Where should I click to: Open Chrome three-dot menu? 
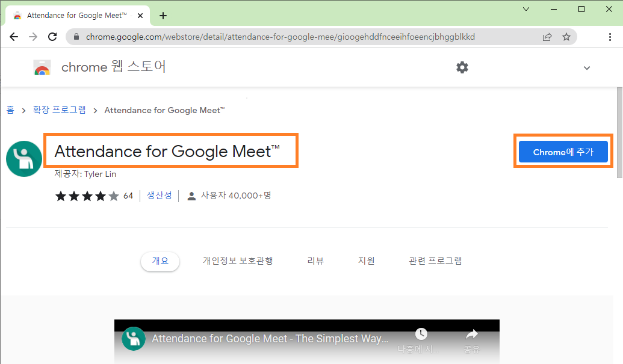[610, 37]
